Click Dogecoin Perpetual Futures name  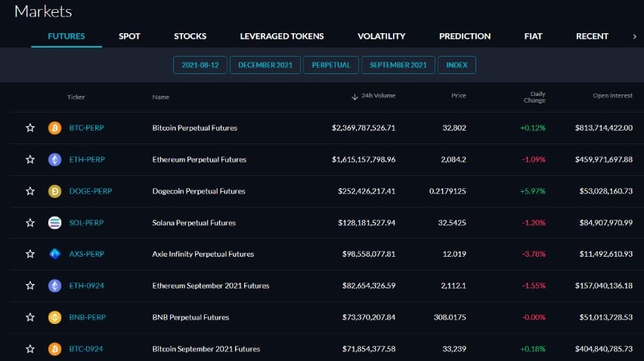click(x=199, y=191)
